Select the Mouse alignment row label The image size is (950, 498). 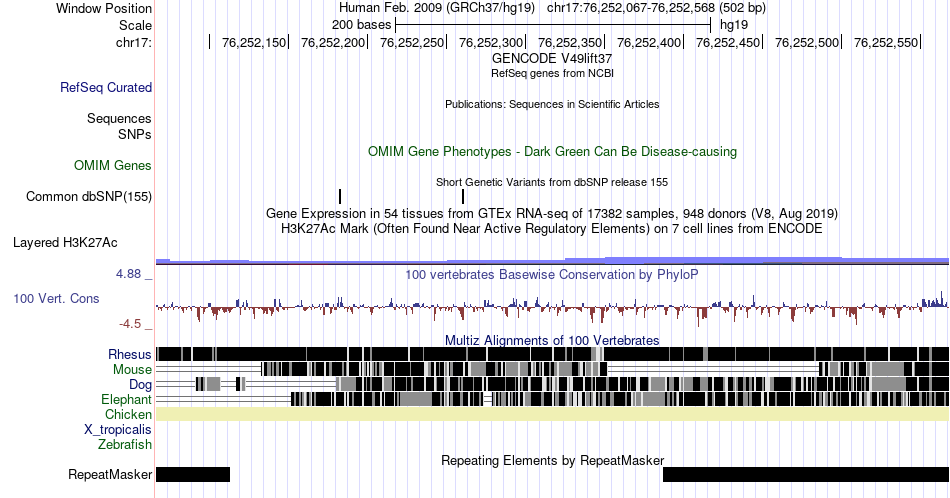[x=132, y=370]
